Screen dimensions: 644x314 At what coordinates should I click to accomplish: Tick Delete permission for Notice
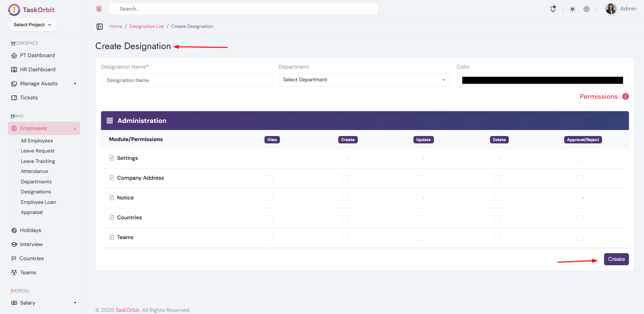tap(496, 198)
